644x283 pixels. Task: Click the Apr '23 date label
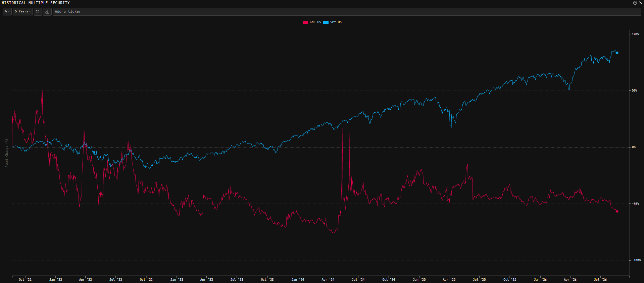(x=207, y=280)
